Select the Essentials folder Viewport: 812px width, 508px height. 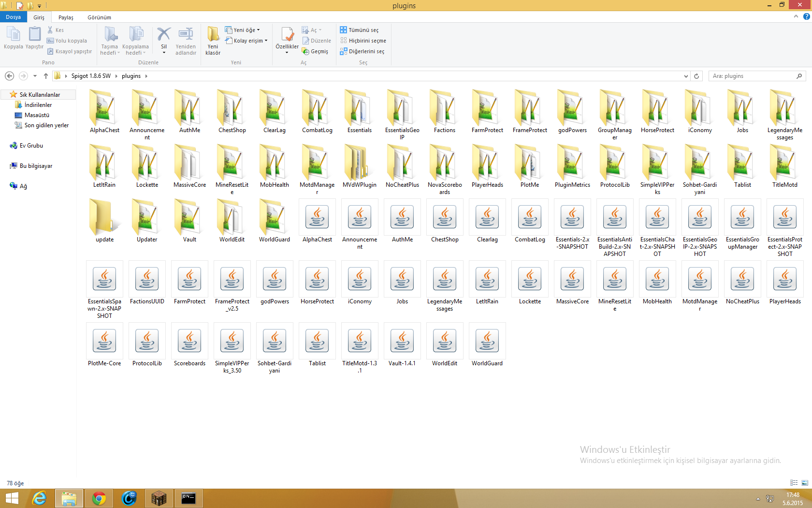360,112
